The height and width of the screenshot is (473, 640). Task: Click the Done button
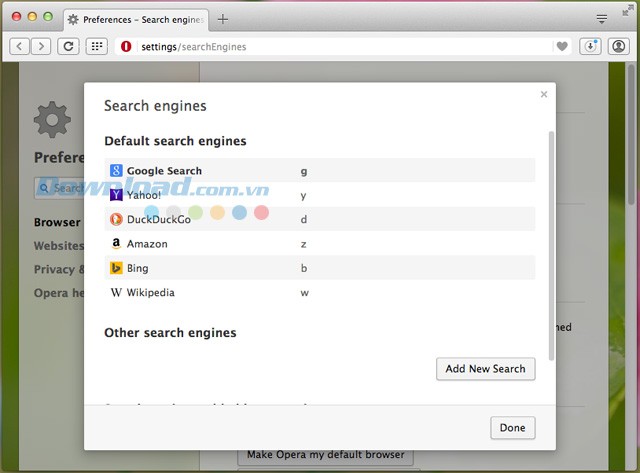click(512, 428)
